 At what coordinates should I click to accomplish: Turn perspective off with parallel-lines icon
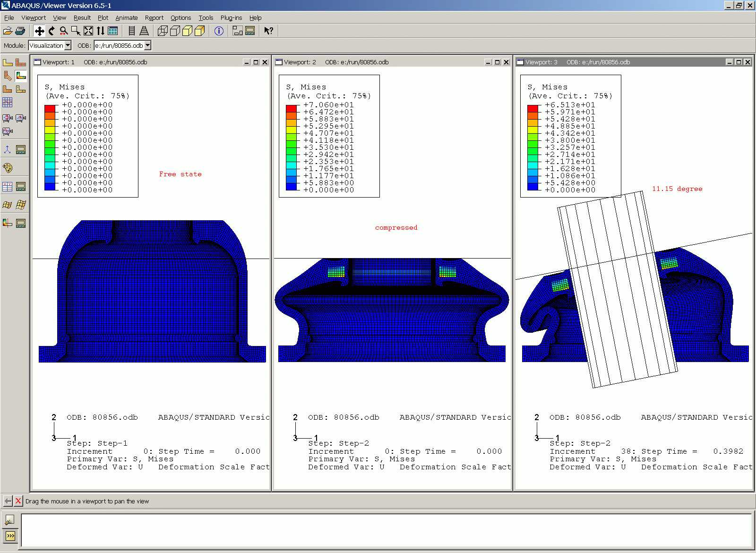132,31
